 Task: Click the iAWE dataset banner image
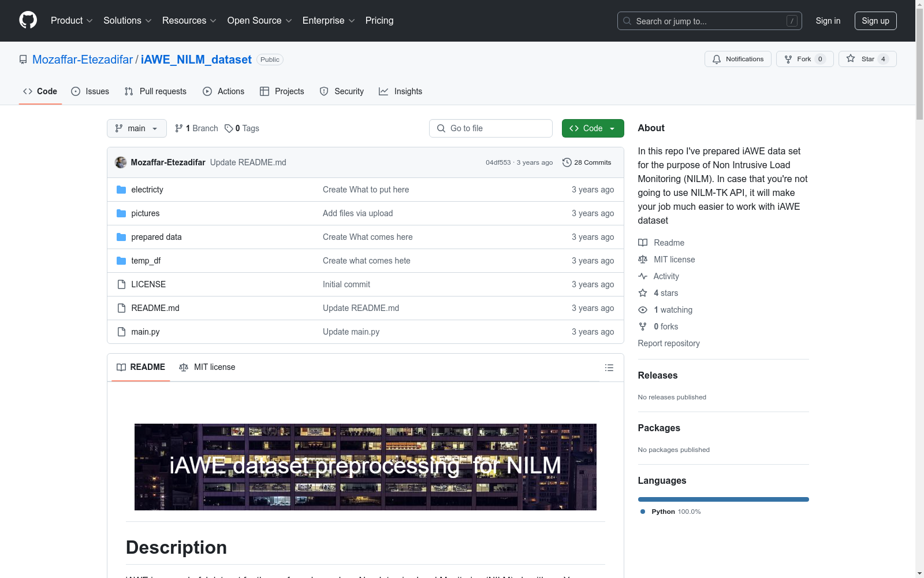pyautogui.click(x=366, y=467)
